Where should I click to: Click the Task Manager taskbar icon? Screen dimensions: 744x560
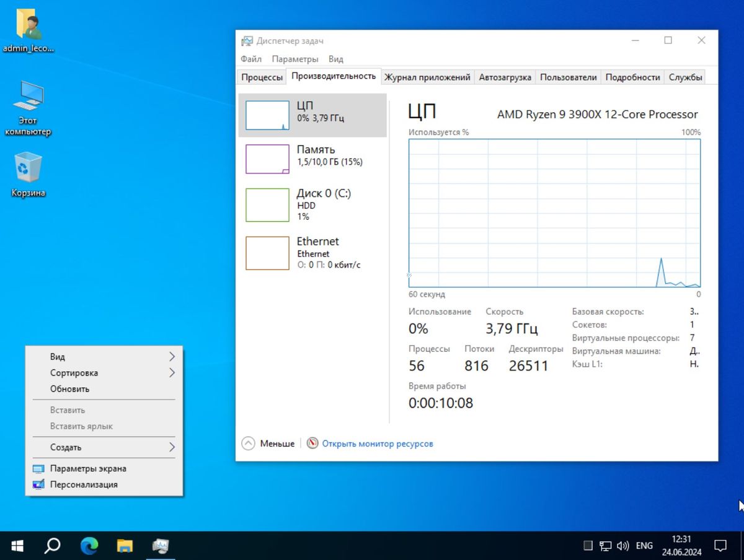coord(161,546)
